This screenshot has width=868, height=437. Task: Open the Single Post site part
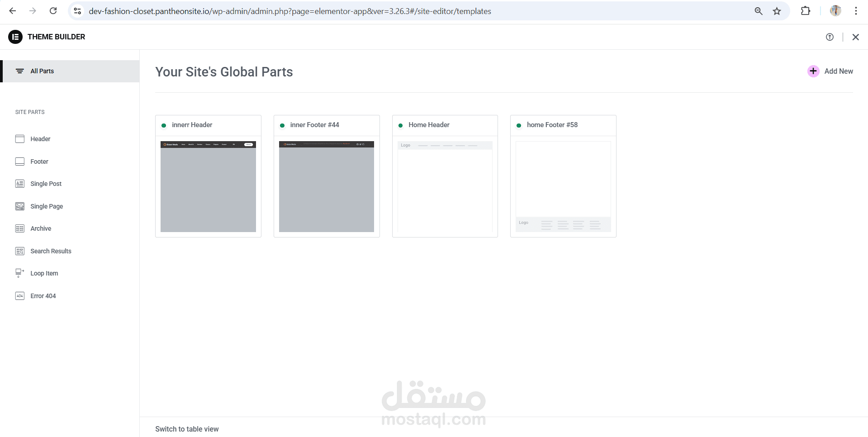click(46, 184)
